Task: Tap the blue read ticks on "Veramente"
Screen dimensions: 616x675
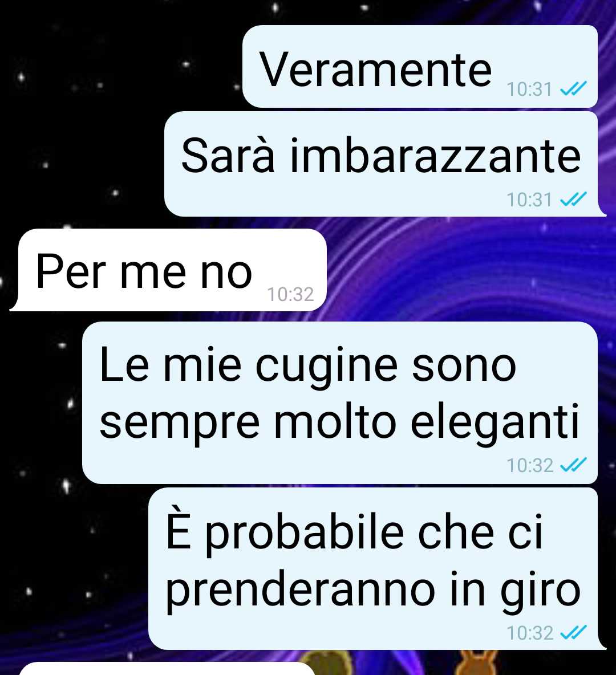Action: click(x=573, y=89)
